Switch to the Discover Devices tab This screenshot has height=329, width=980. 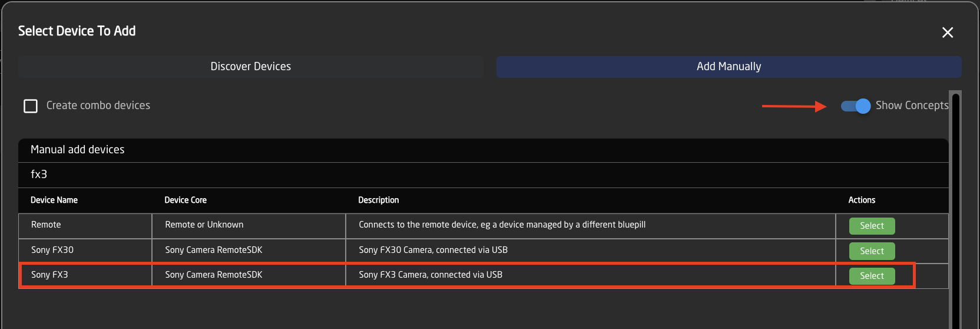coord(251,67)
